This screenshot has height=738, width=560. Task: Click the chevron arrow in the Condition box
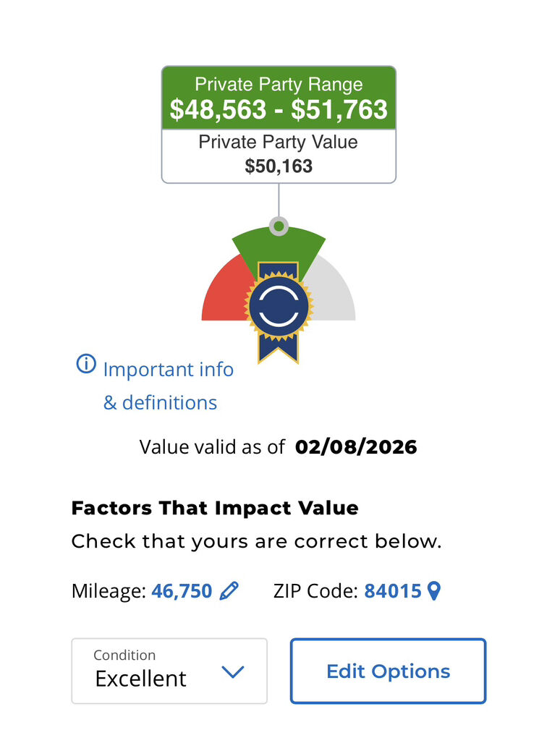232,672
